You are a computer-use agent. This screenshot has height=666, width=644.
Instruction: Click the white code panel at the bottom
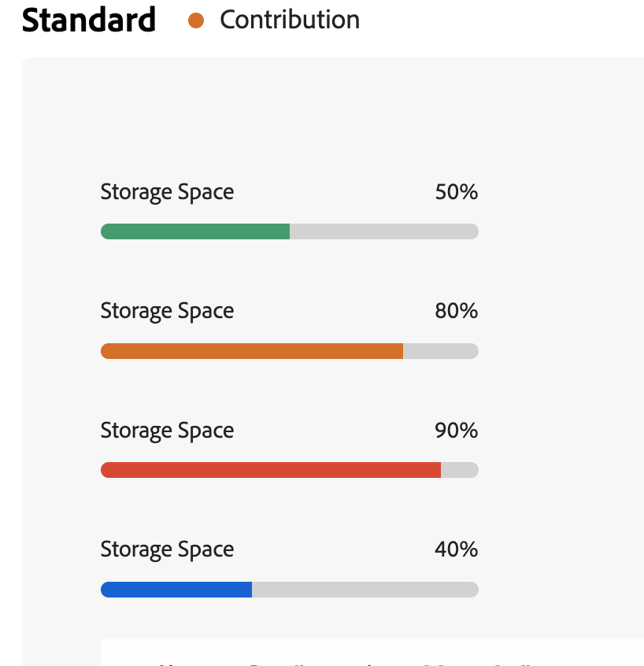(x=372, y=652)
